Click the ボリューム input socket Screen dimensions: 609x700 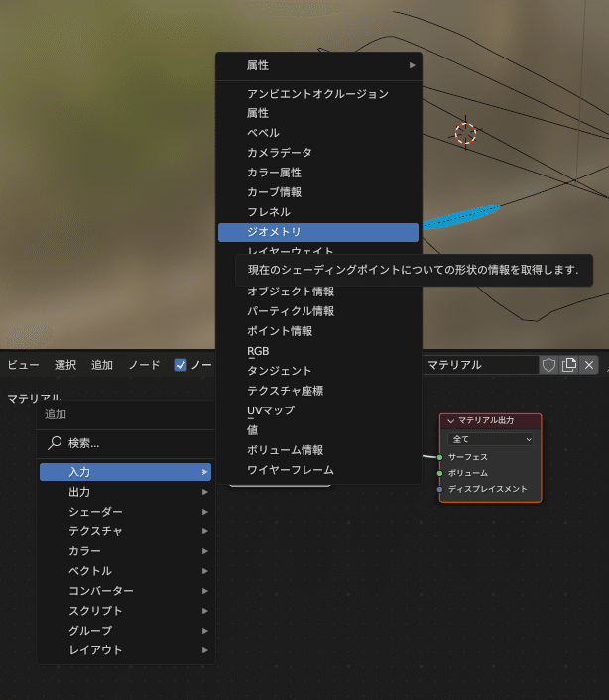coord(439,473)
